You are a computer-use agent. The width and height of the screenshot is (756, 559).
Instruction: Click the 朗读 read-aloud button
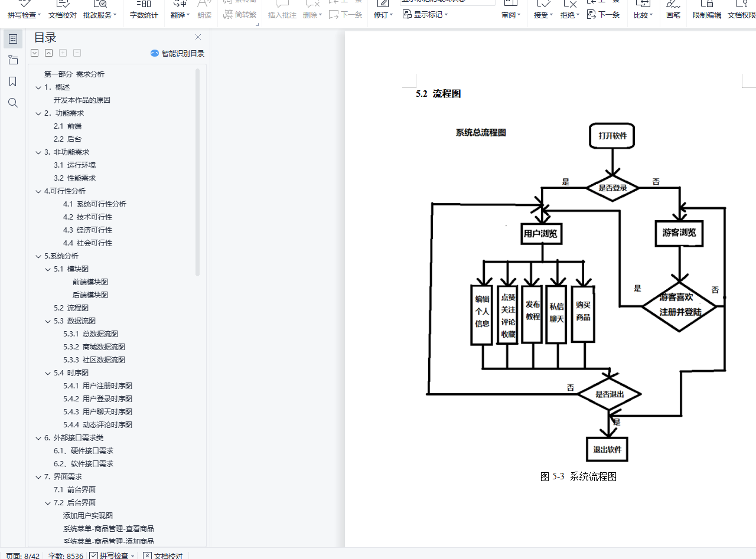click(x=204, y=10)
